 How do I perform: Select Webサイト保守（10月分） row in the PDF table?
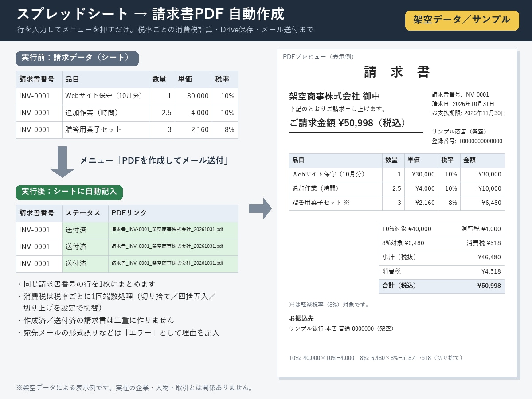pyautogui.click(x=397, y=175)
